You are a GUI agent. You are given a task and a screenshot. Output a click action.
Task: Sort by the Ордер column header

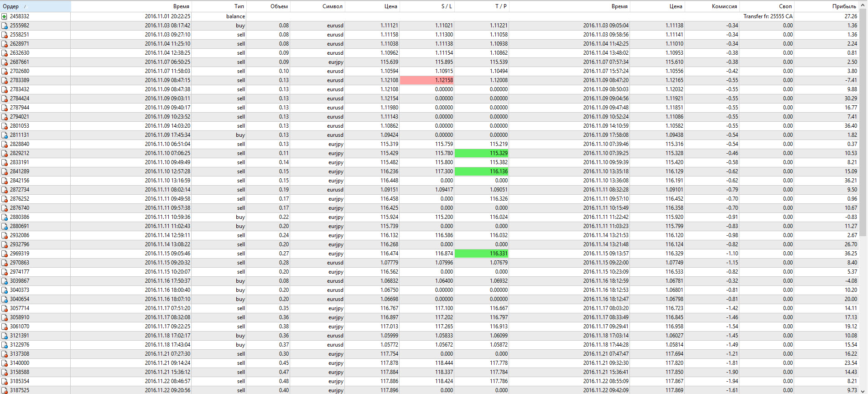tap(35, 6)
